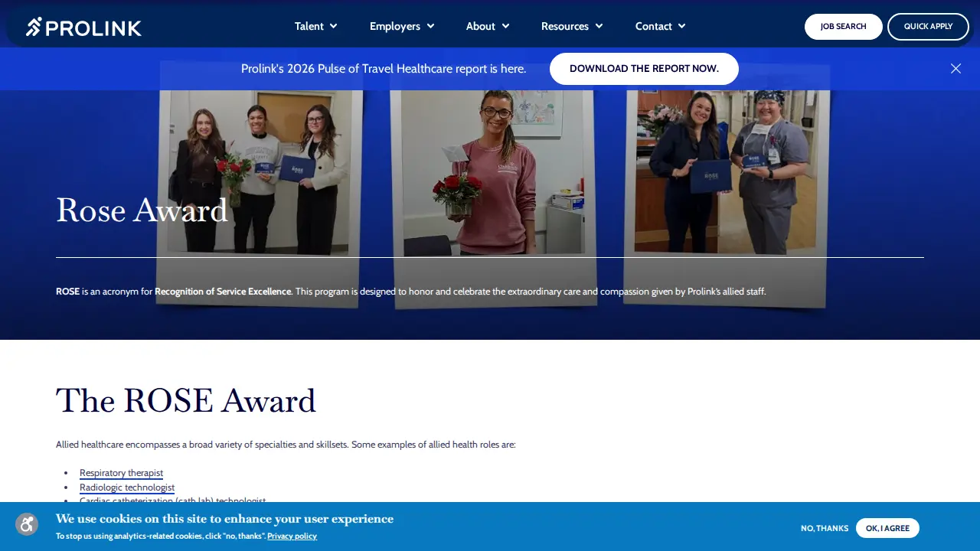Open the Contact nav item

pos(654,26)
